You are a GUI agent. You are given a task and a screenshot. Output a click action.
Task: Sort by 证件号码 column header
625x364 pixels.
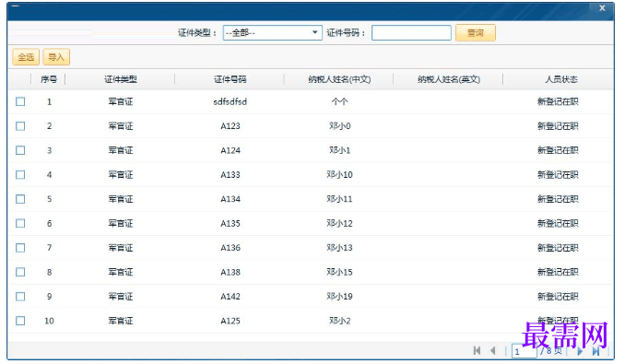click(230, 79)
